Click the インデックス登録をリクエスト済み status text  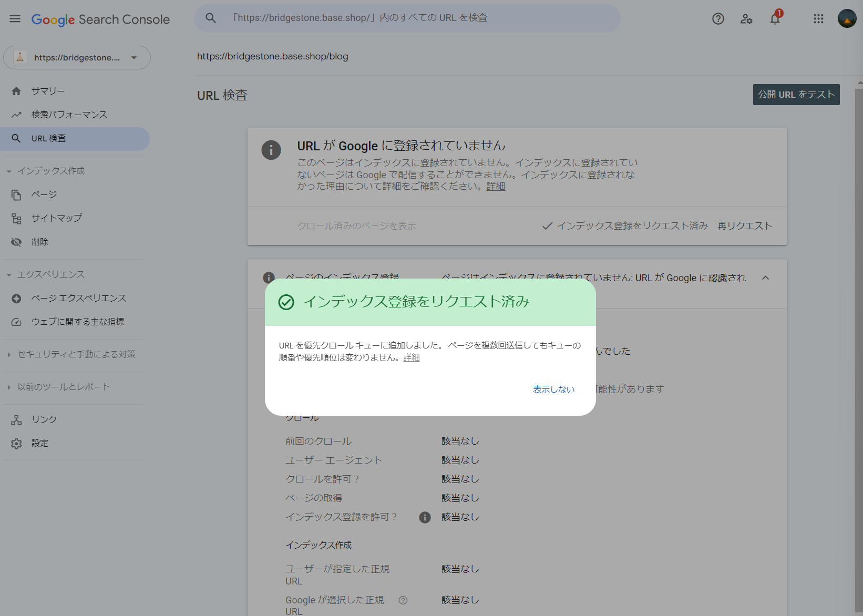click(x=632, y=225)
